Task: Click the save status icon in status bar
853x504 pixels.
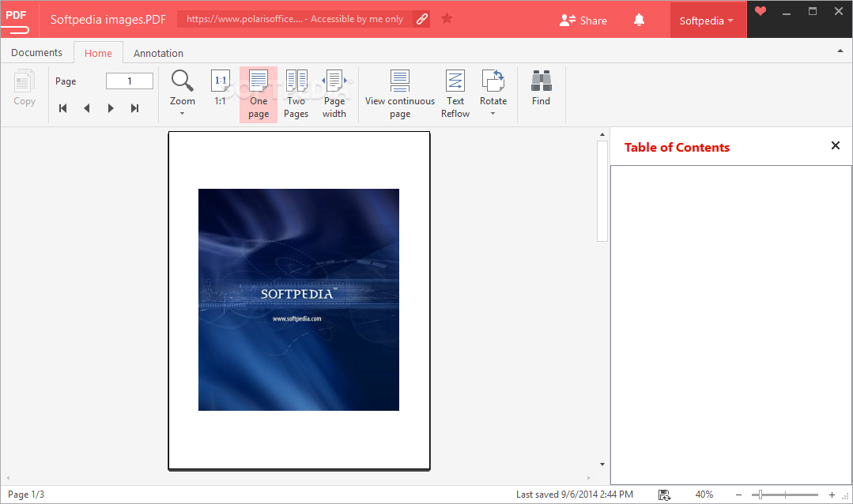Action: click(664, 495)
